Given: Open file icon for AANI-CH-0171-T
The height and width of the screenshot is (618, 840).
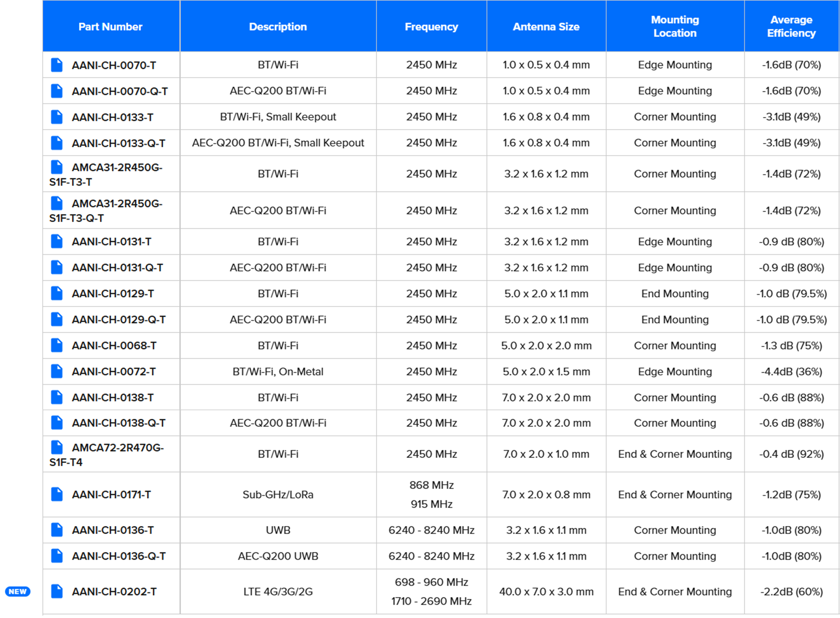Looking at the screenshot, I should (57, 494).
